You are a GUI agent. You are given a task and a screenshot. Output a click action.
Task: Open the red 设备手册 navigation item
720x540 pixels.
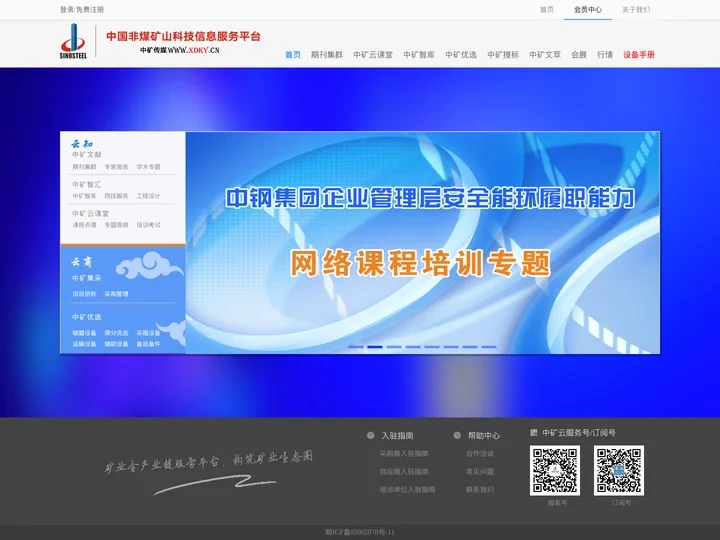click(x=639, y=55)
